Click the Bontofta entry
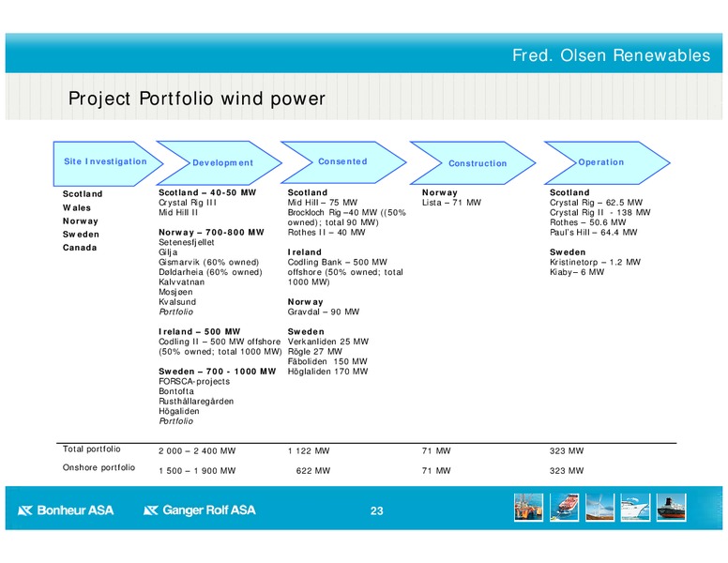Viewport: 728px width, 563px height. pos(176,391)
